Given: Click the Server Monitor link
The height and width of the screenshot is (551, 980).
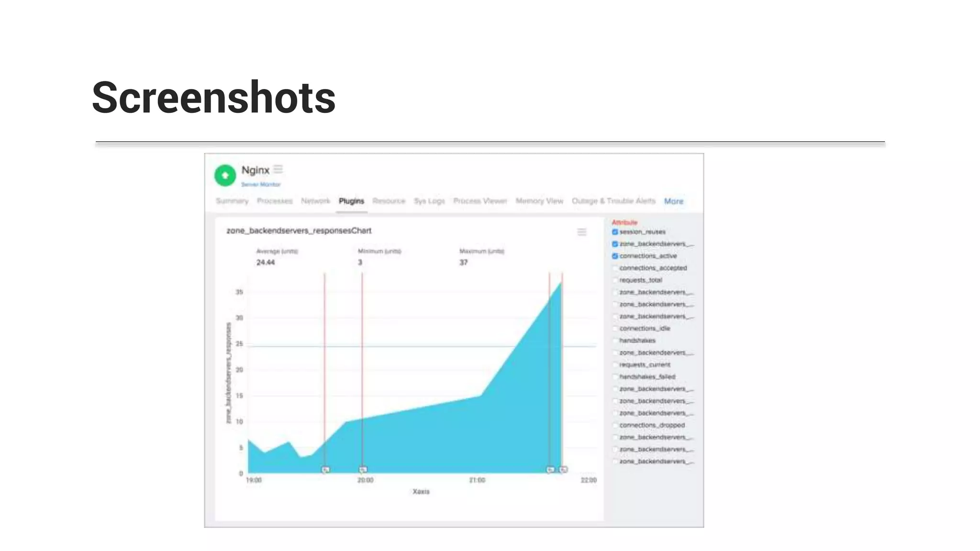Looking at the screenshot, I should pos(261,184).
